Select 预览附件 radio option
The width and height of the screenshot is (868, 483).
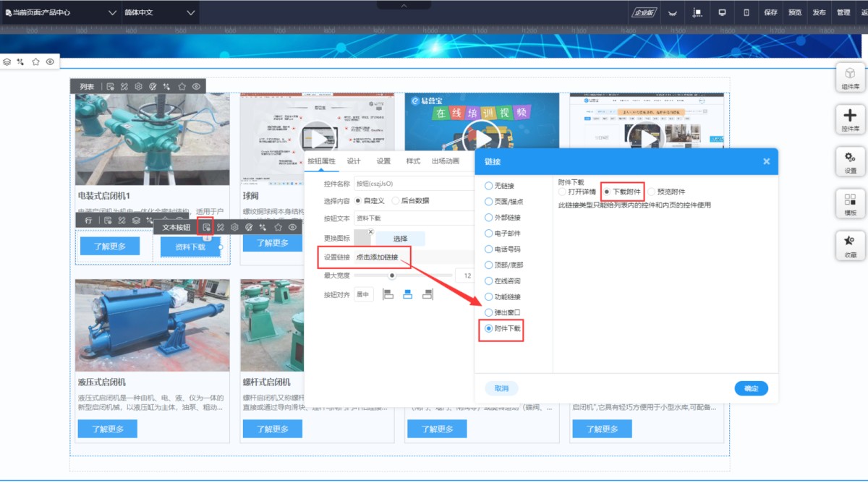652,192
